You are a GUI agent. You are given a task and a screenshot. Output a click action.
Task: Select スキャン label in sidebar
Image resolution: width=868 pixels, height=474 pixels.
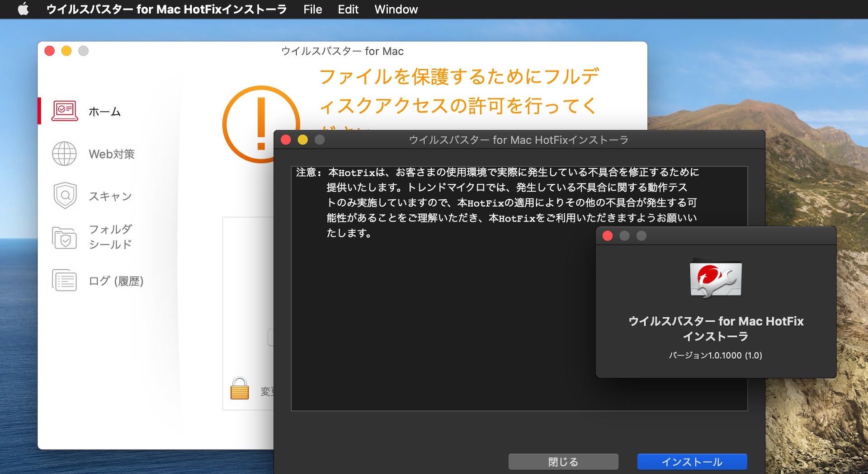pos(110,196)
